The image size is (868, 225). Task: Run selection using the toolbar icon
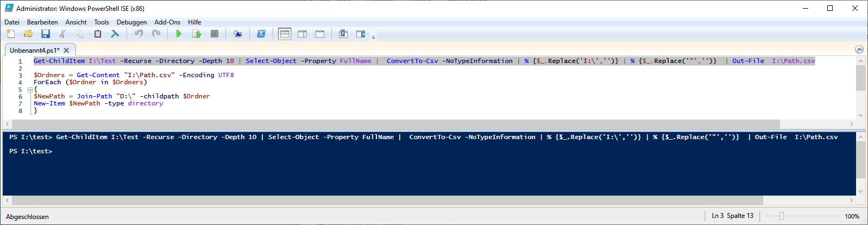[x=196, y=34]
